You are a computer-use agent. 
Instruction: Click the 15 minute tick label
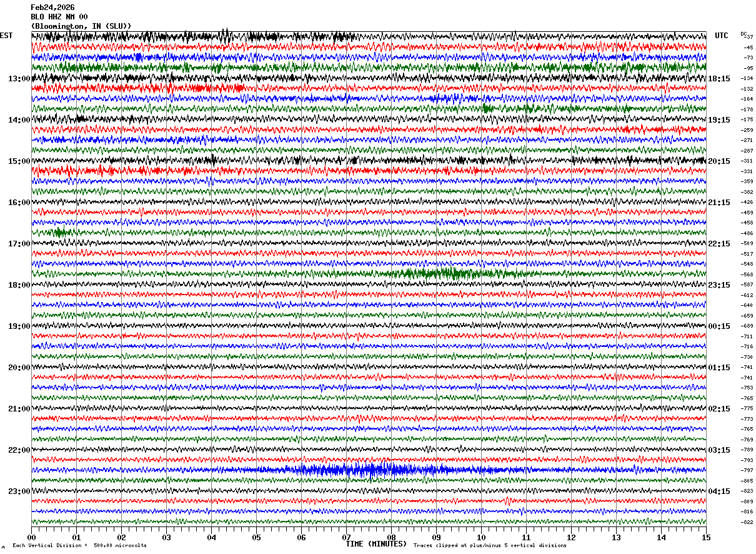coord(706,537)
